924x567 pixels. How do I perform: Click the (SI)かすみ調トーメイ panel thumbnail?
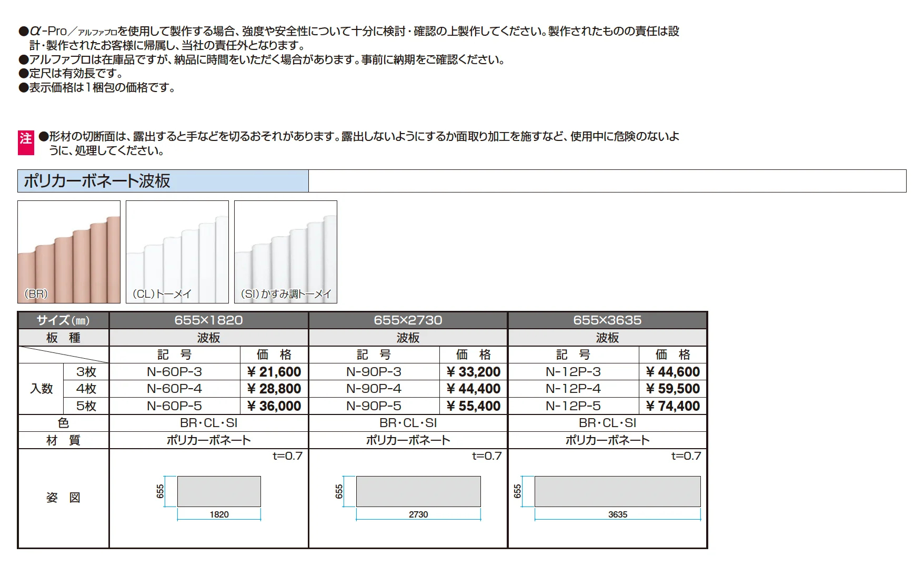(286, 252)
